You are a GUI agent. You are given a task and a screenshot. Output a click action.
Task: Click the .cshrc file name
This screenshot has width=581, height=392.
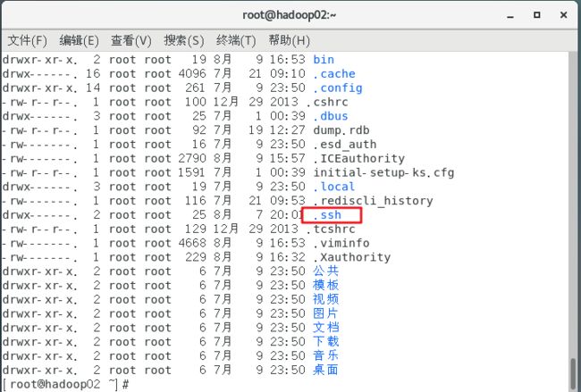(x=327, y=102)
